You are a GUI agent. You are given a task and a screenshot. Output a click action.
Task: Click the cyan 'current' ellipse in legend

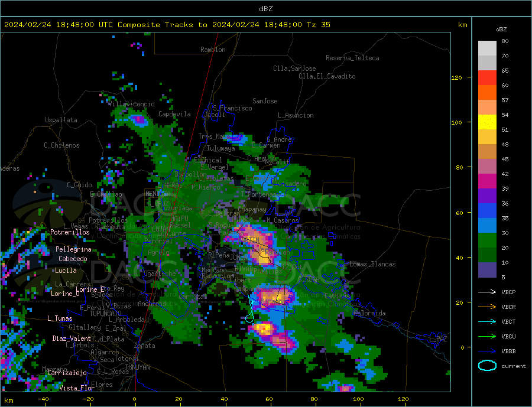point(487,366)
